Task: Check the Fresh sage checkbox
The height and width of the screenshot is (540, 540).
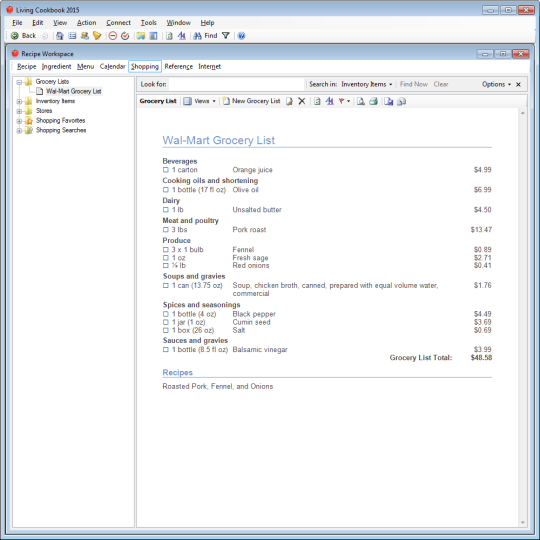Action: 166,258
